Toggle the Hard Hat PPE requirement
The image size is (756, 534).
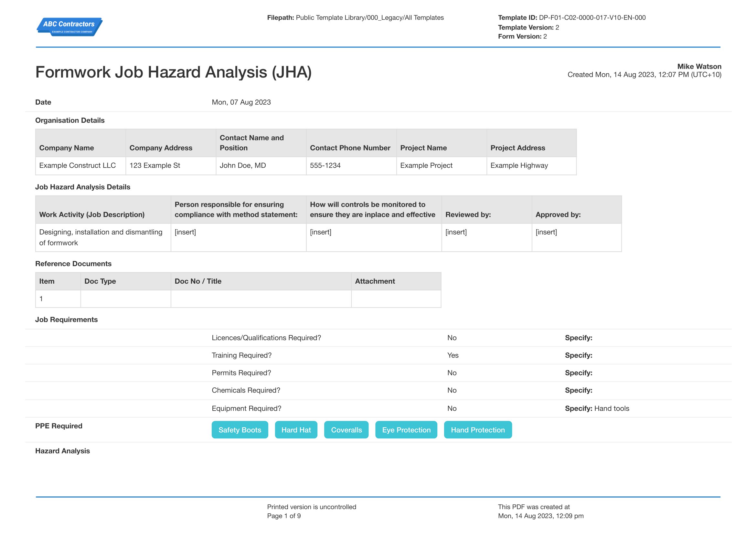[x=296, y=430]
